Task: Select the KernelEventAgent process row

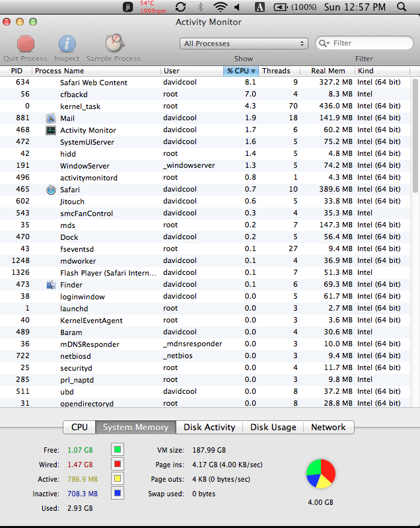Action: tap(205, 321)
